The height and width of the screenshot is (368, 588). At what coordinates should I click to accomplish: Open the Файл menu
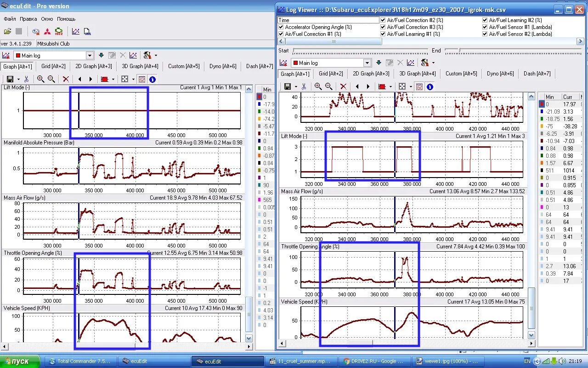[10, 19]
